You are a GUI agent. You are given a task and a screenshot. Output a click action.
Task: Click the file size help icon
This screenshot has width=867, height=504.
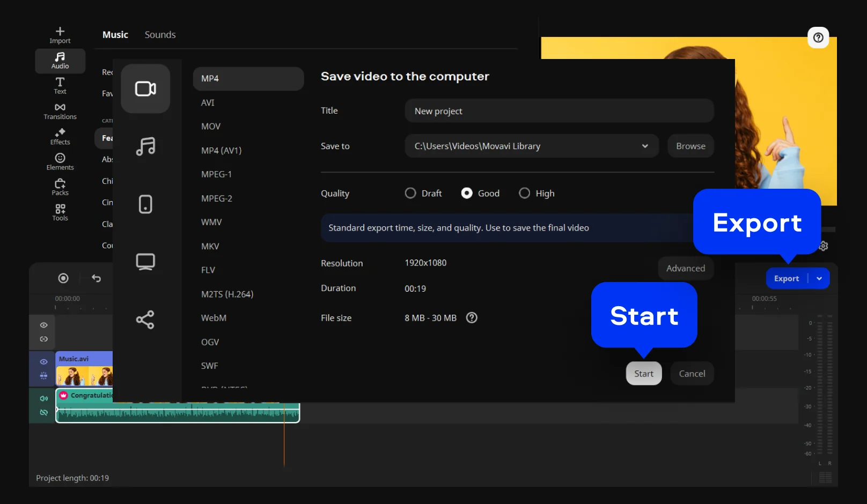coord(472,318)
